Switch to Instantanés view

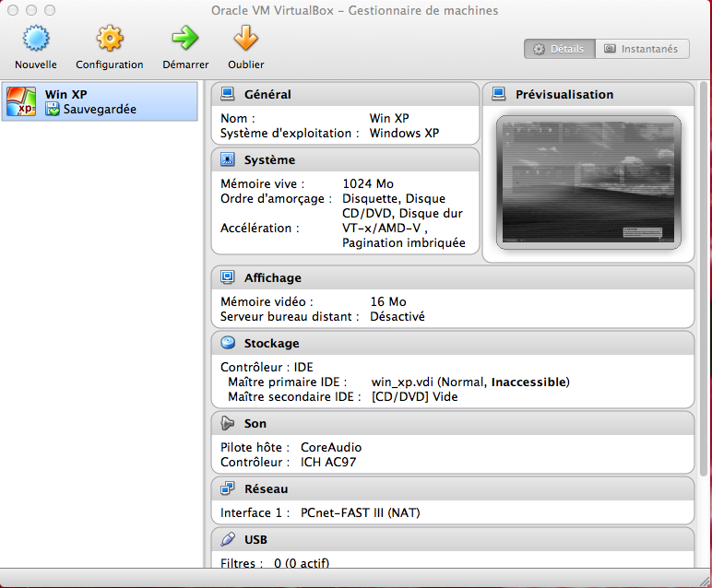coord(642,49)
